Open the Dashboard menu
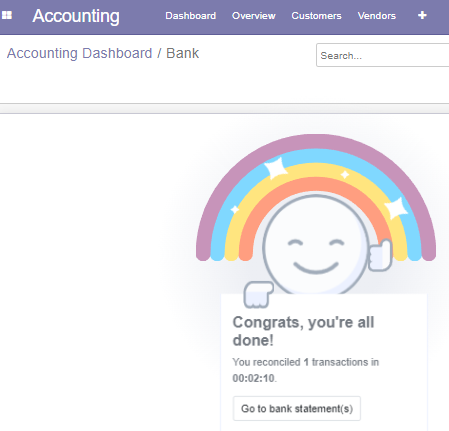The height and width of the screenshot is (431, 449). (191, 16)
